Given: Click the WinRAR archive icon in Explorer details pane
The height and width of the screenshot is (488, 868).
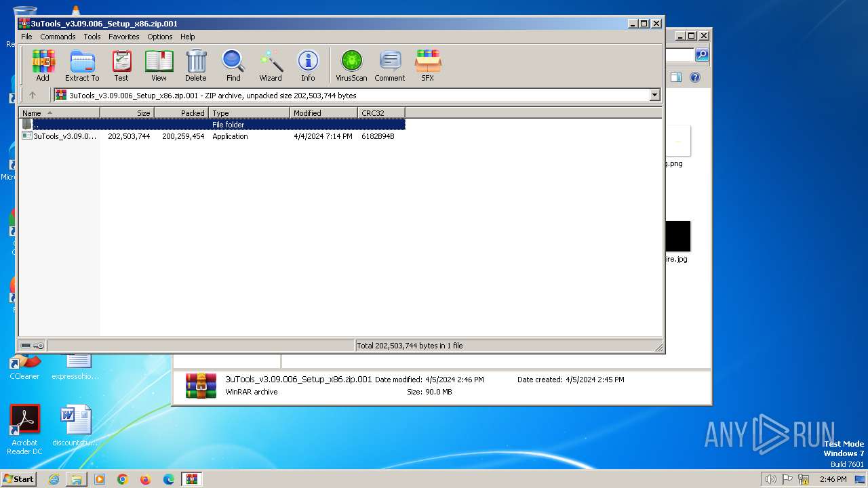Looking at the screenshot, I should coord(201,386).
